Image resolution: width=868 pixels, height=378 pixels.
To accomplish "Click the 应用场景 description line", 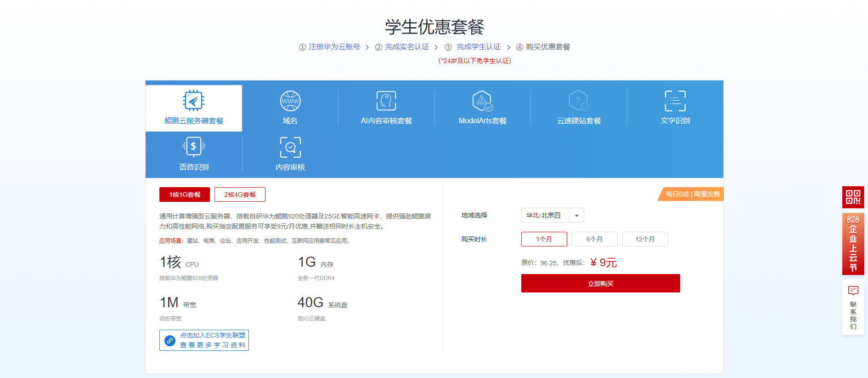I will coord(255,241).
